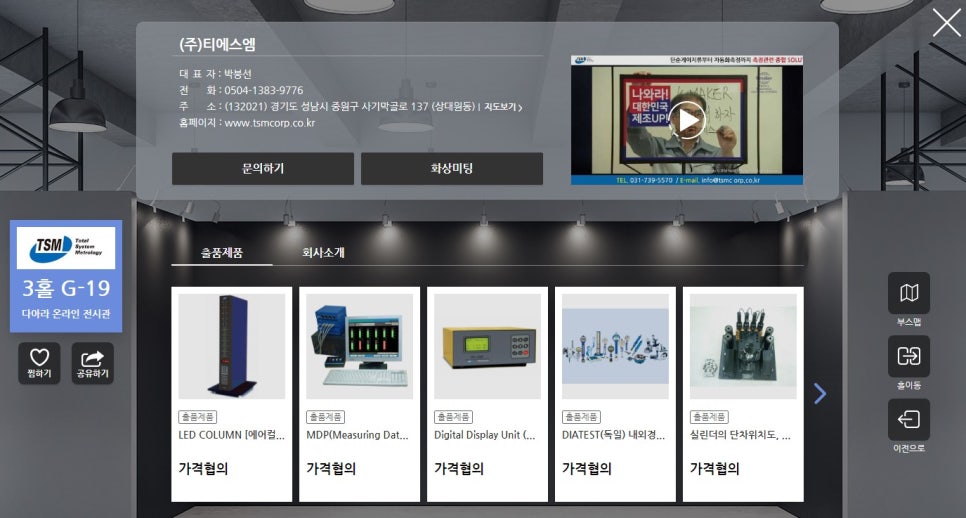Click the phone number 0504-1383-9776
This screenshot has height=518, width=966.
[264, 91]
